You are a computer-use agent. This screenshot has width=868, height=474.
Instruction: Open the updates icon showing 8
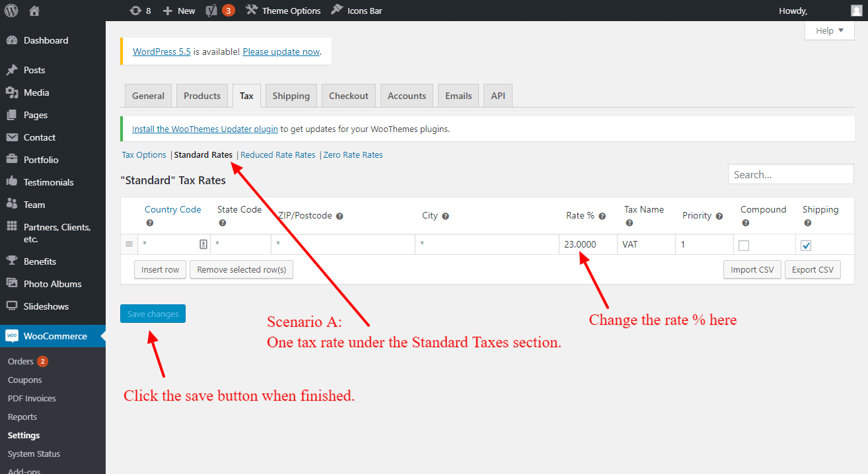click(140, 11)
